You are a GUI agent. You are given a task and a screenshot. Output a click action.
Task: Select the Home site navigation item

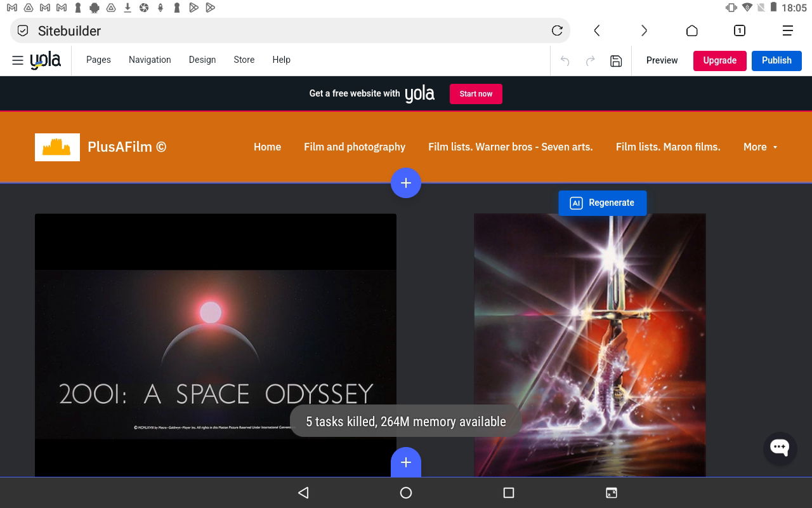point(267,147)
